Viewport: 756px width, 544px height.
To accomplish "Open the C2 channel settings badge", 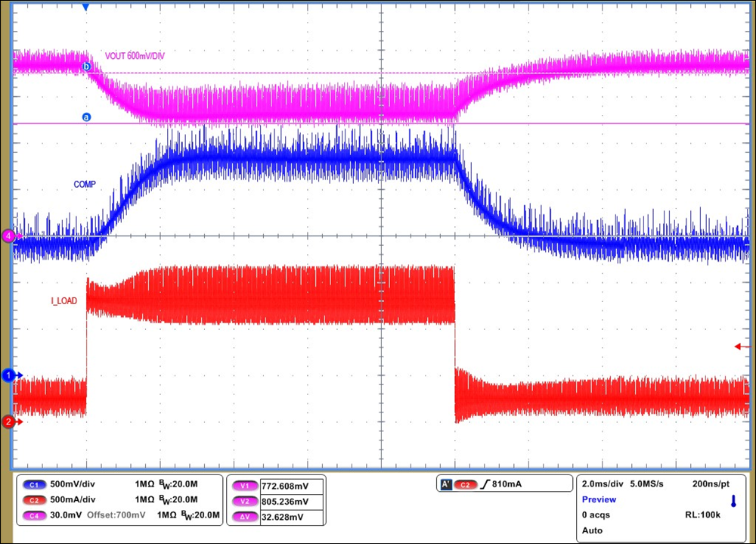I will (36, 499).
